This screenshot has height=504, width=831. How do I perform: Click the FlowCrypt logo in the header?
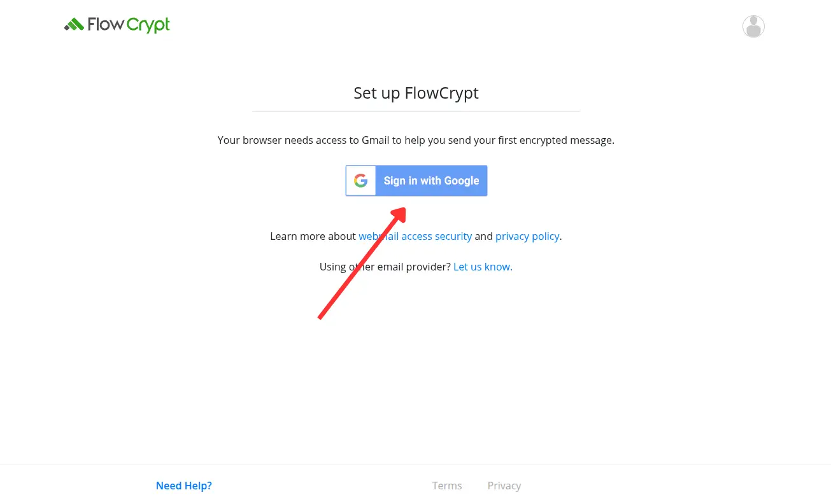(117, 25)
